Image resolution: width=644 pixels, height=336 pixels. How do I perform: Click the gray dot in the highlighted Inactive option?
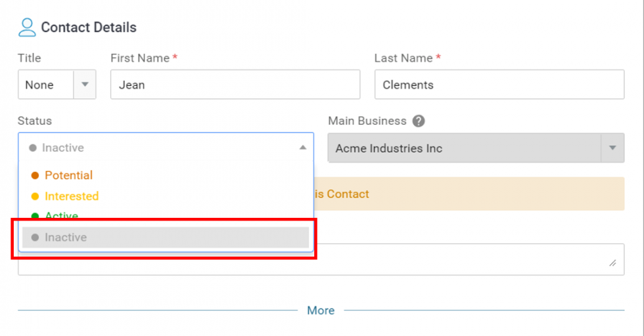click(x=35, y=238)
